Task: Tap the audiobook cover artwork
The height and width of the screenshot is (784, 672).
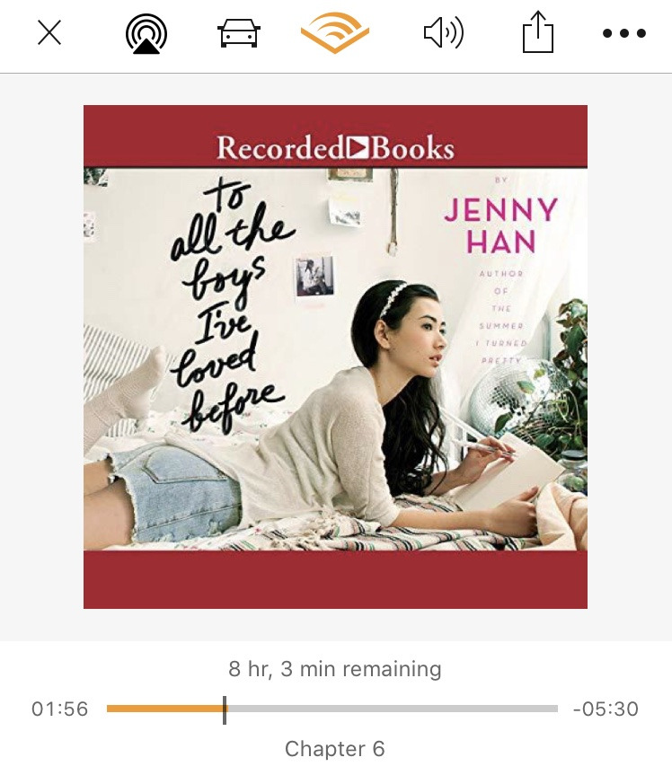Action: click(335, 357)
